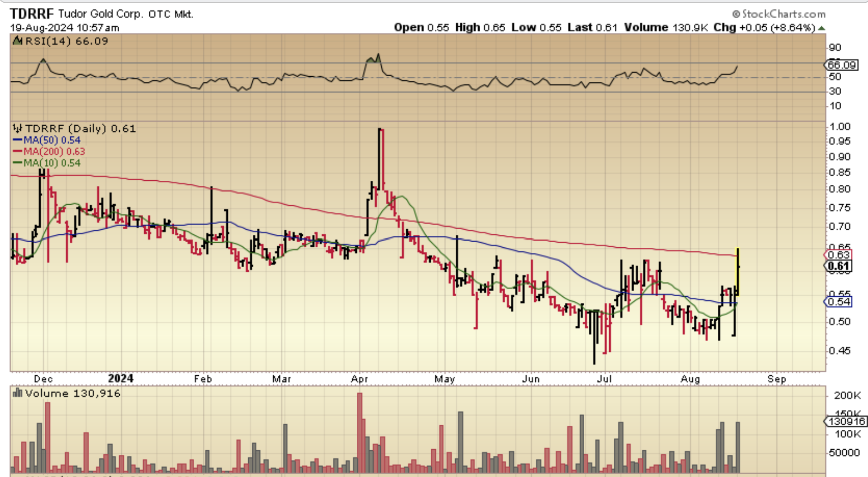Click the blue MA(50) legend line
Image resolution: width=868 pixels, height=477 pixels.
point(18,140)
